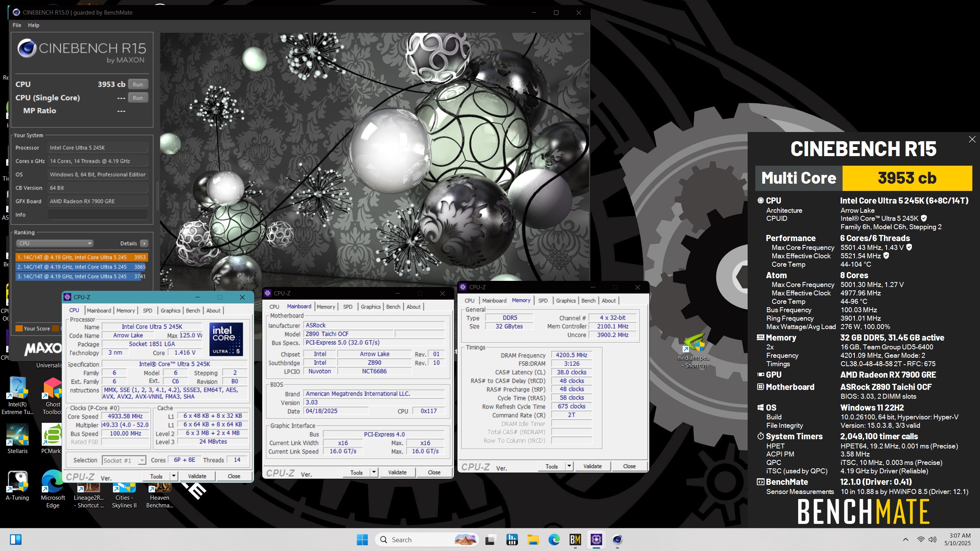This screenshot has width=980, height=551.
Task: Open Cinebench taskbar icon
Action: pyautogui.click(x=617, y=540)
